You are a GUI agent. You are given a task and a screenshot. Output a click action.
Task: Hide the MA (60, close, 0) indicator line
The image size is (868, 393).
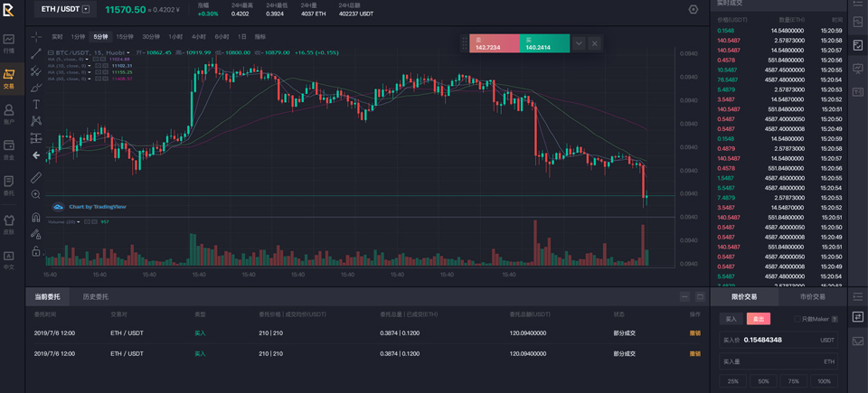(x=98, y=79)
